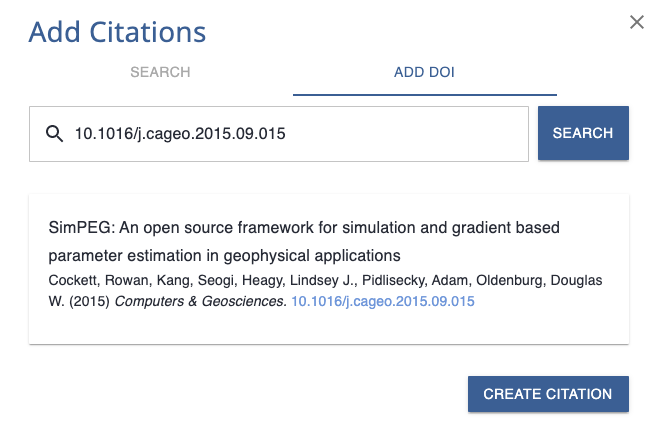
Task: Focus the DOI input field
Action: pos(279,134)
